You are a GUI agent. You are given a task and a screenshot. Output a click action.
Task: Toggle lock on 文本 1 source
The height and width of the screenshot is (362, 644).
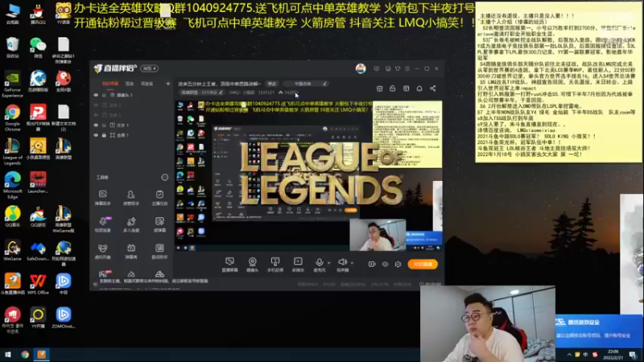(x=104, y=125)
